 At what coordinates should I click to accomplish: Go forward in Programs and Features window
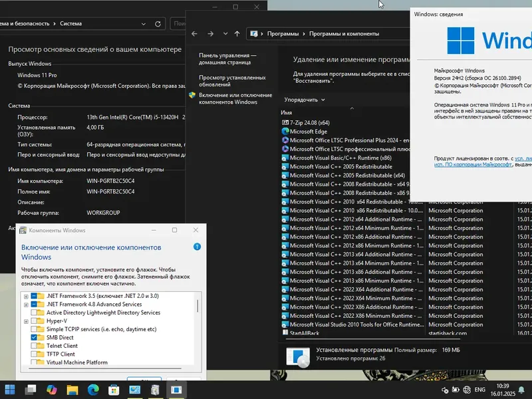210,34
